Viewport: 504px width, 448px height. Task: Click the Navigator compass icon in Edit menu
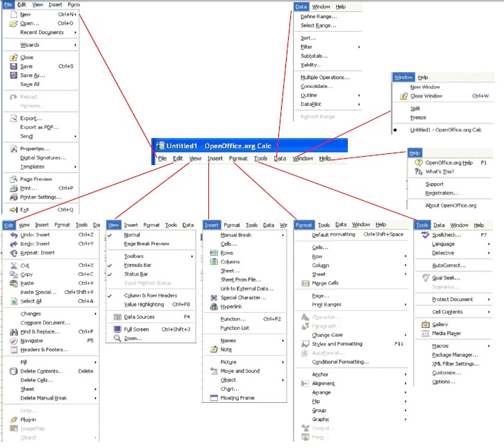coord(14,341)
